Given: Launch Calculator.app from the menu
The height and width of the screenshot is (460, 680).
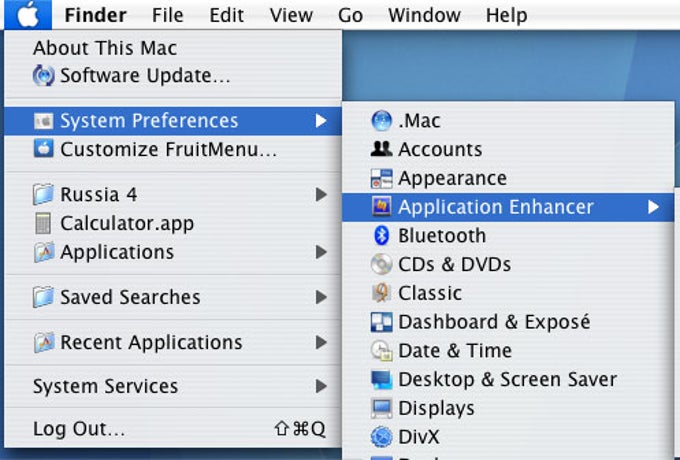Looking at the screenshot, I should point(127,224).
